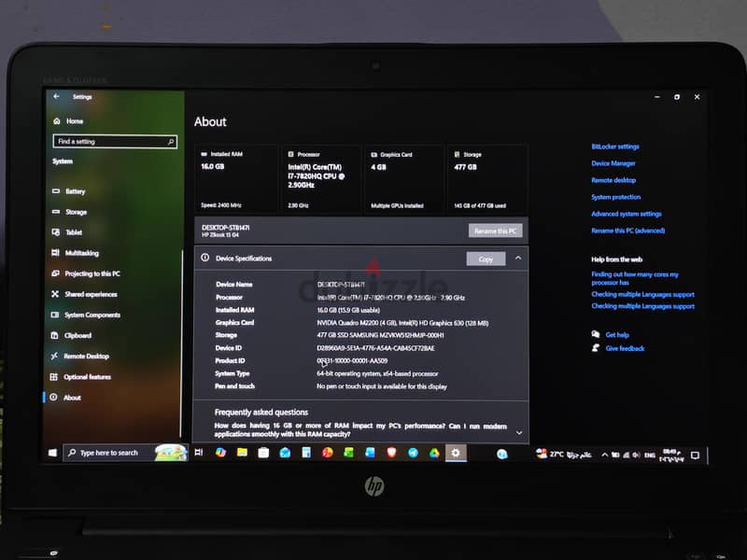Screen dimensions: 747x560
Task: Click the search magnifier in Find a setting
Action: click(x=171, y=142)
